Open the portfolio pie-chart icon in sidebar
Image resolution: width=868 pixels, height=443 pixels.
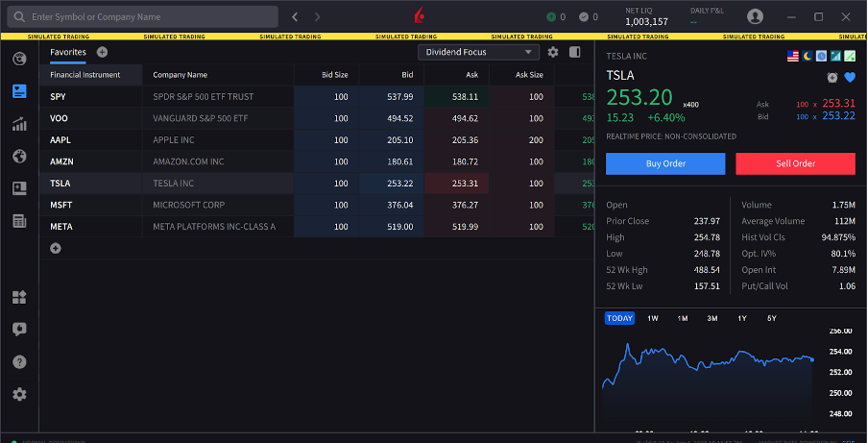tap(19, 59)
